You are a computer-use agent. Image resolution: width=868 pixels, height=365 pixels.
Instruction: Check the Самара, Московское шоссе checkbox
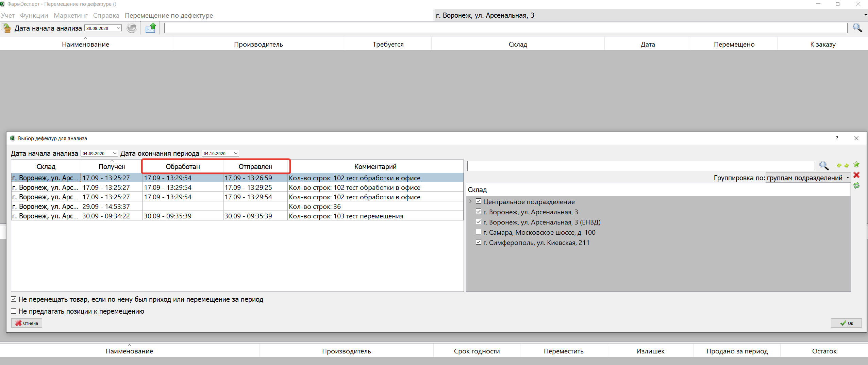(x=479, y=232)
